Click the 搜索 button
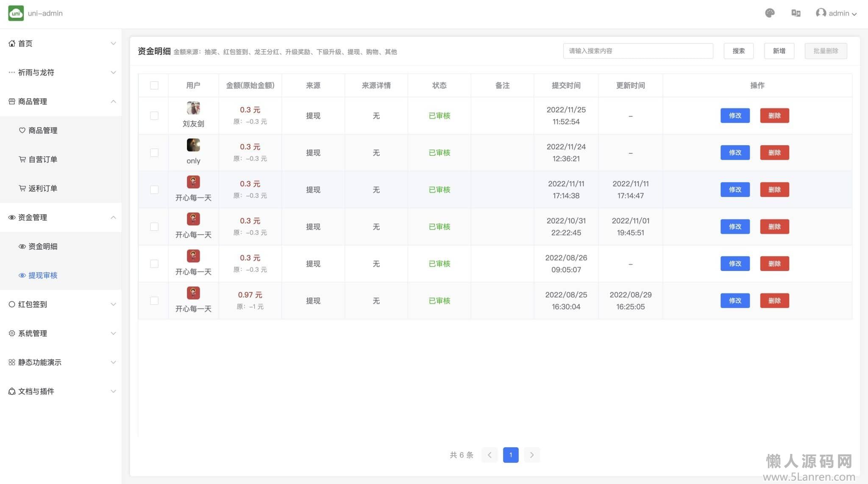Viewport: 868px width, 484px height. 738,51
